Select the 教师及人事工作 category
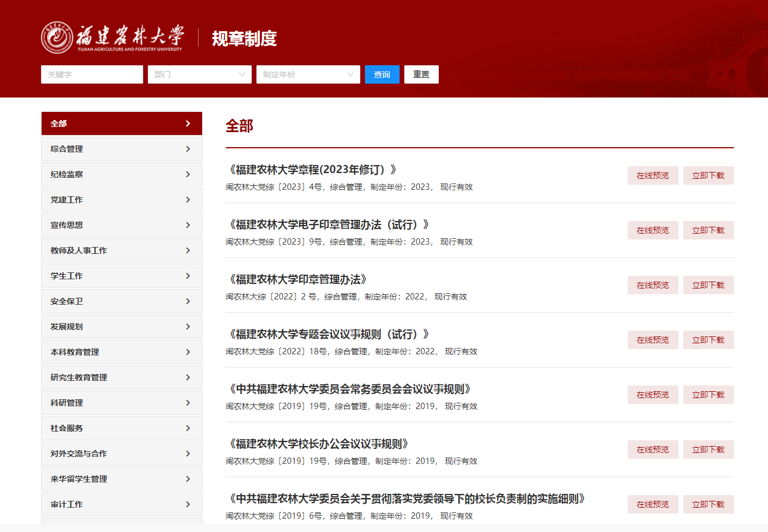The width and height of the screenshot is (768, 532). click(x=122, y=250)
